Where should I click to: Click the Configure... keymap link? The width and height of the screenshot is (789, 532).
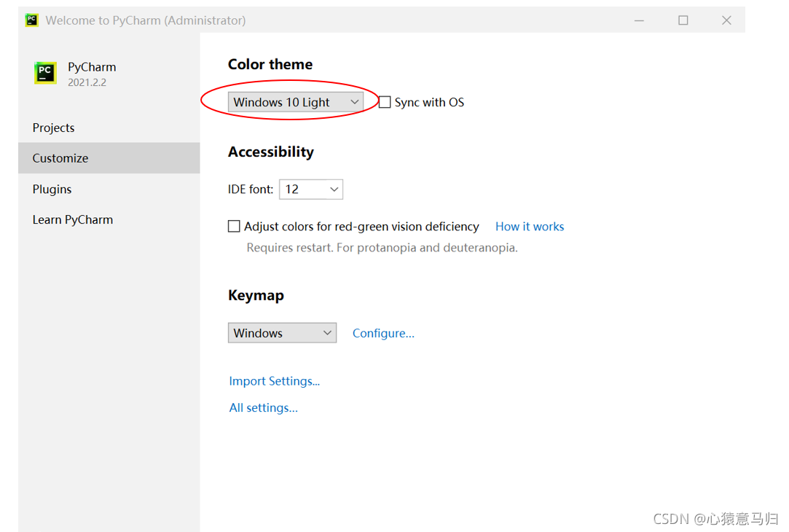tap(383, 333)
